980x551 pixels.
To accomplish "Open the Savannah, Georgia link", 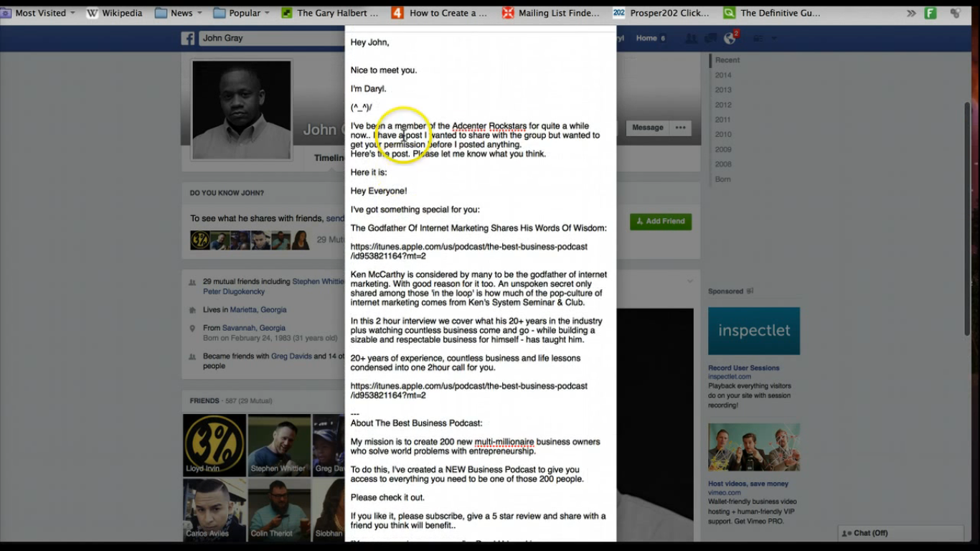I will (253, 329).
